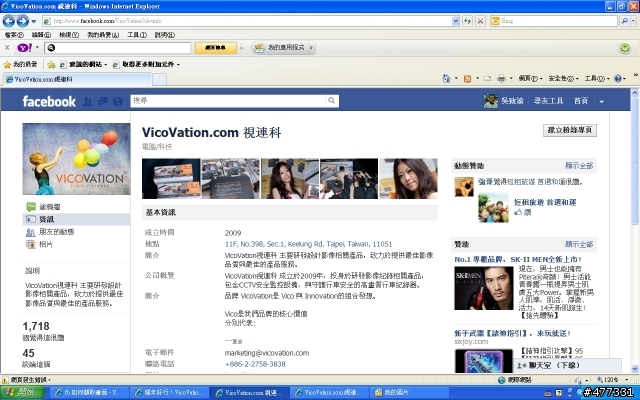Expand the my applications toolbar arrow
Screen dimensions: 640x400
(311, 48)
